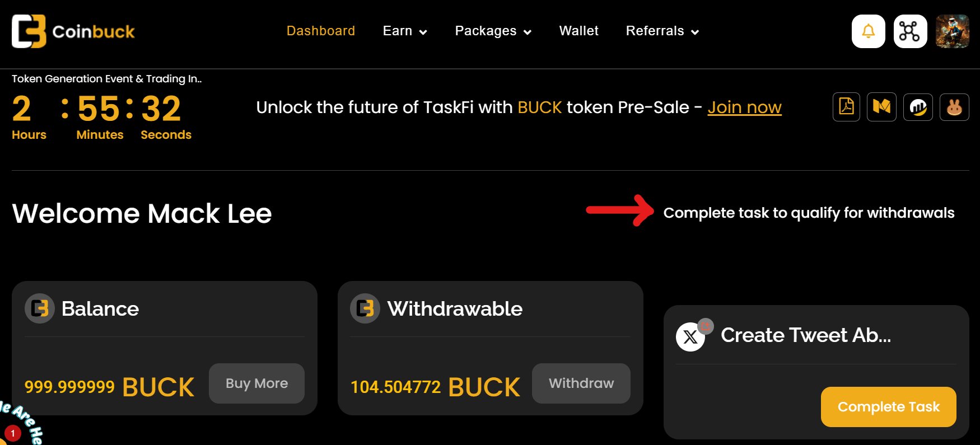Click the Balance card coin icon
This screenshot has width=980, height=445.
[x=40, y=308]
